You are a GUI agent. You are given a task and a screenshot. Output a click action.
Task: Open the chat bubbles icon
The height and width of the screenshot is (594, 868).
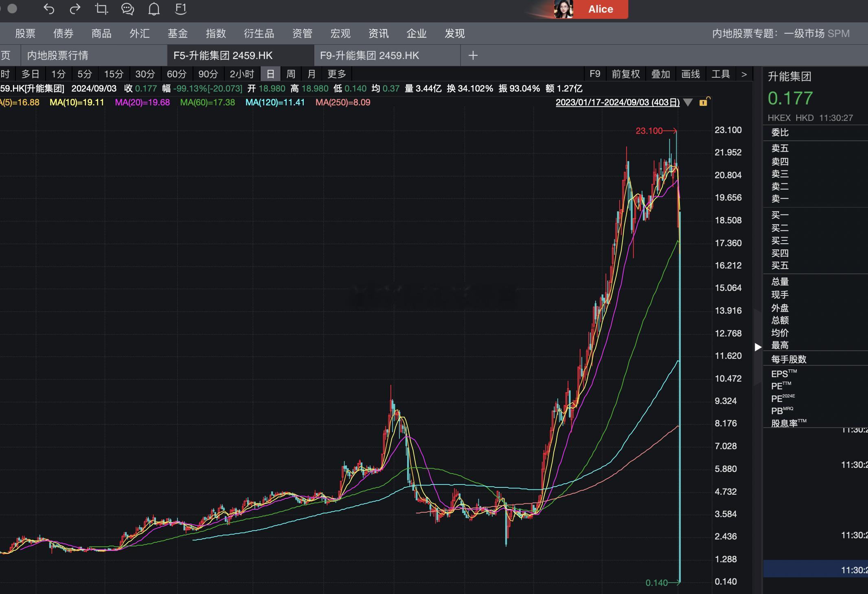click(127, 9)
